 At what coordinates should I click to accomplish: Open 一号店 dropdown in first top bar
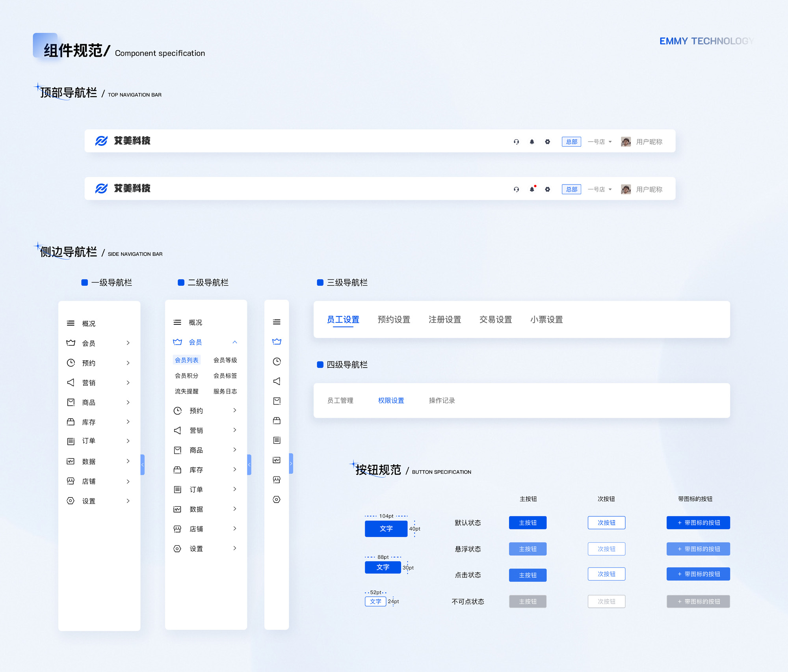click(x=600, y=142)
